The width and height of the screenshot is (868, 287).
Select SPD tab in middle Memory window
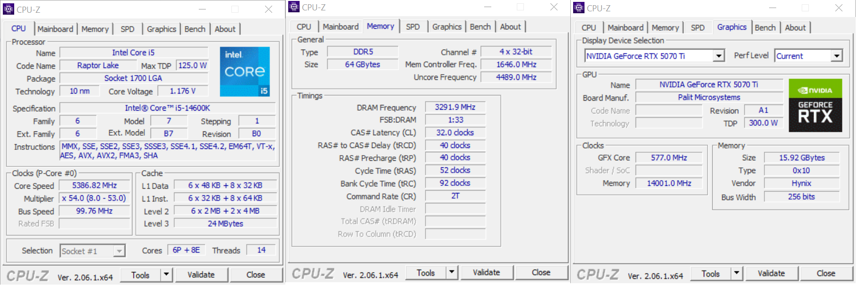(x=413, y=26)
